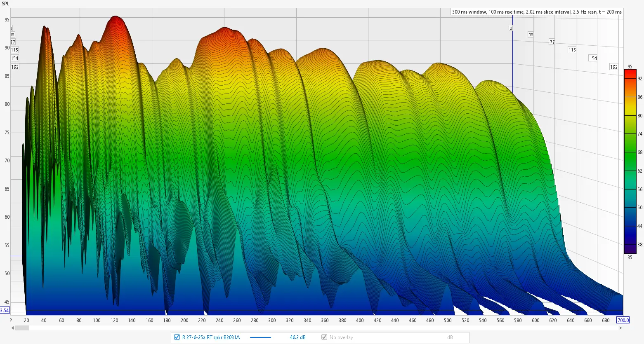
Task: Click the 45 SPL axis tick label
Action: click(x=7, y=302)
